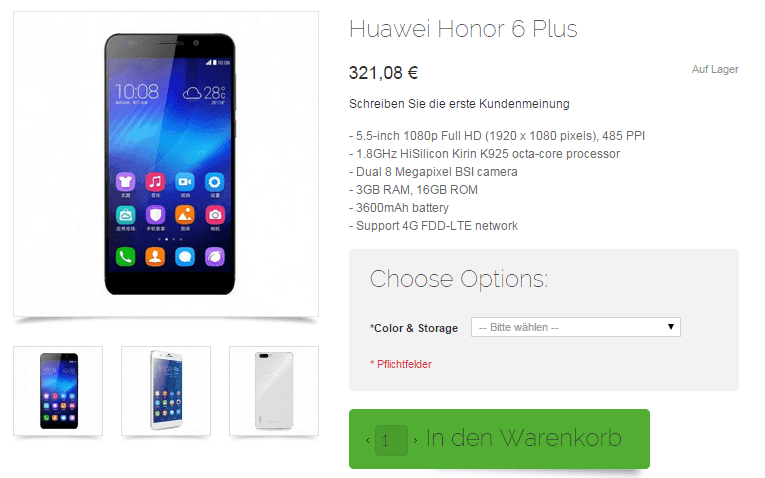This screenshot has width=765, height=478.
Task: Click the pink music note app icon
Action: pyautogui.click(x=155, y=182)
